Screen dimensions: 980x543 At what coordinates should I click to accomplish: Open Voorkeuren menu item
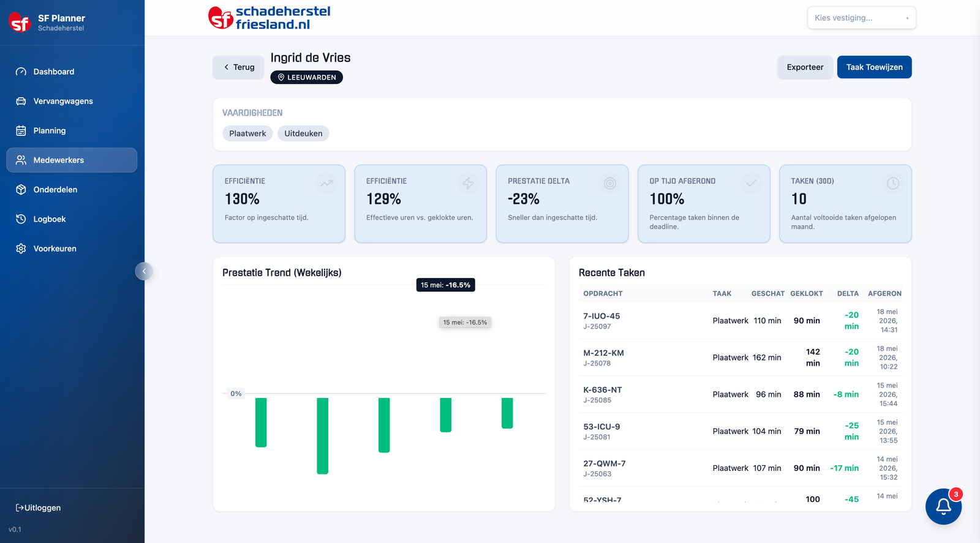pos(72,249)
